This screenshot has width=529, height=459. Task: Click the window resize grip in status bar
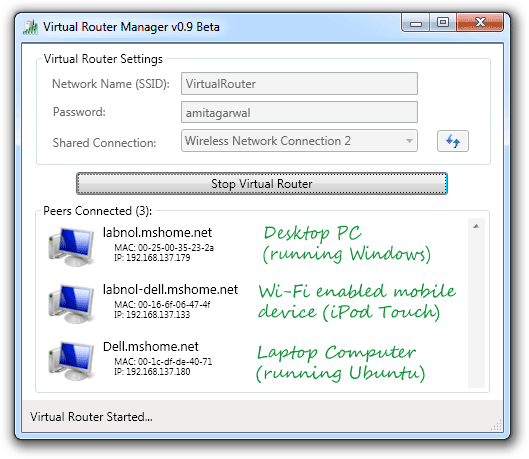[x=496, y=425]
